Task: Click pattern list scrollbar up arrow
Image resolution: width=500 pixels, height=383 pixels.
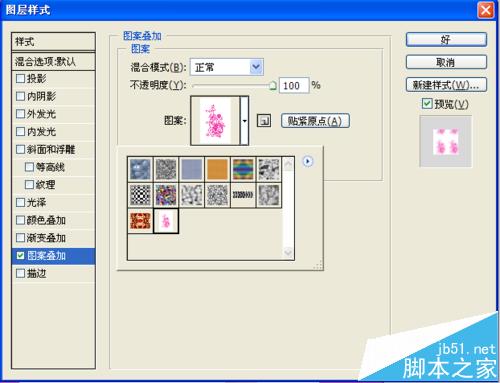Action: coord(288,164)
